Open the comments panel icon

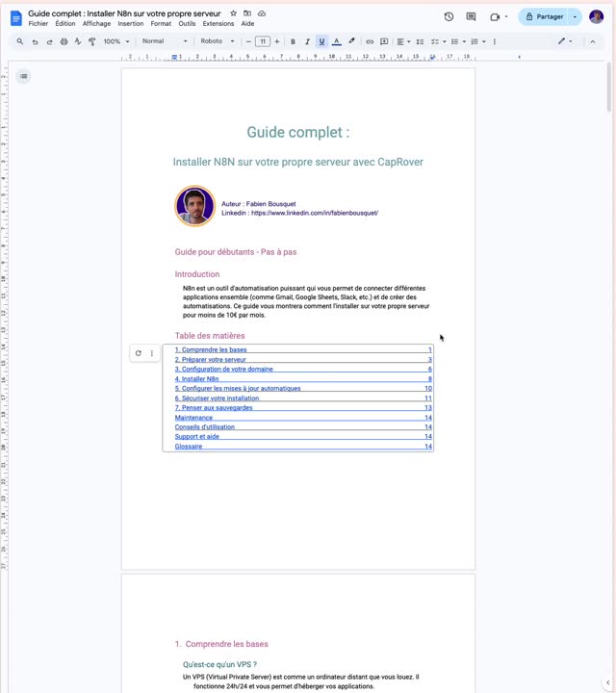(471, 16)
